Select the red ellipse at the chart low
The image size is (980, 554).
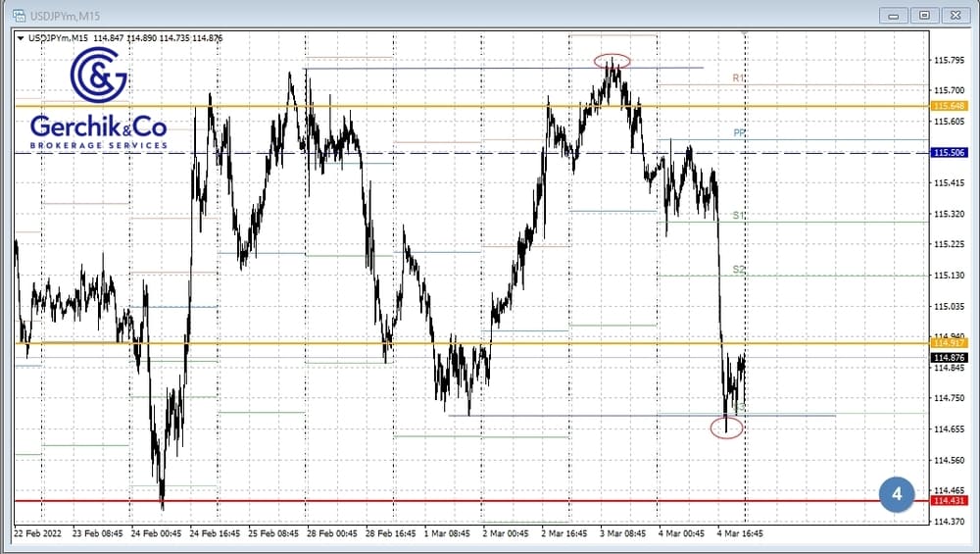pyautogui.click(x=726, y=428)
